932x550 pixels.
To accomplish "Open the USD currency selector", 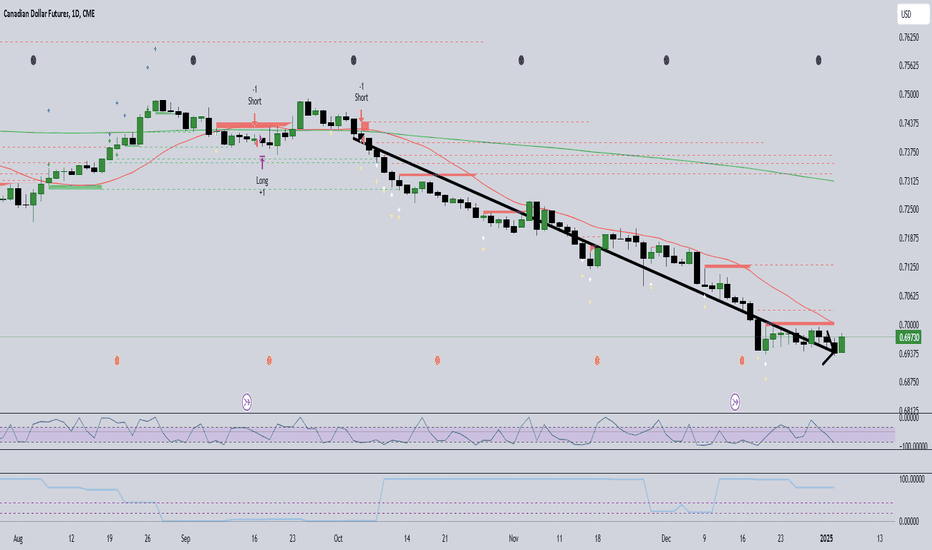I will 912,14.
